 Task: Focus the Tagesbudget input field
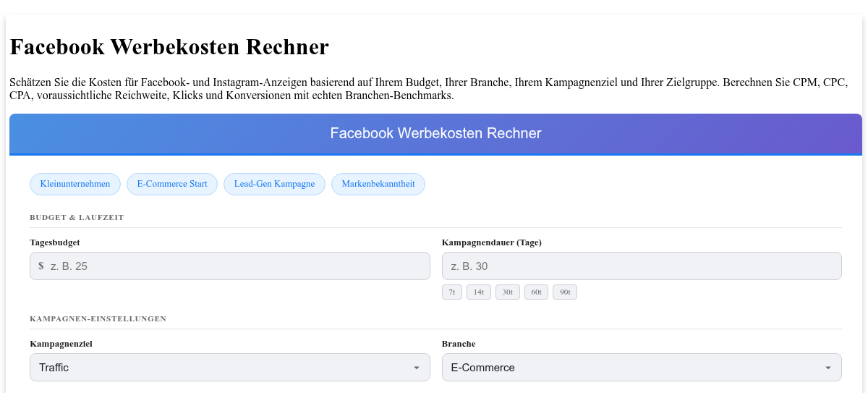pyautogui.click(x=230, y=266)
